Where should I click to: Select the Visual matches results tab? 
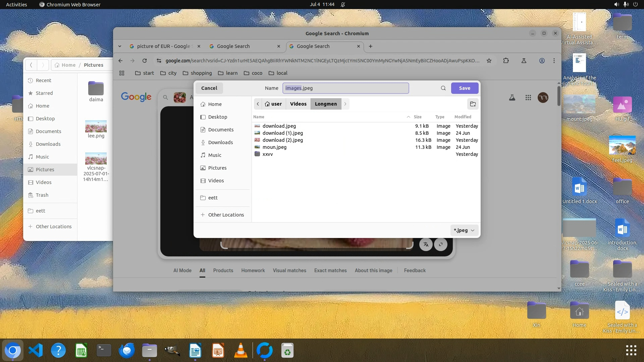pyautogui.click(x=289, y=270)
